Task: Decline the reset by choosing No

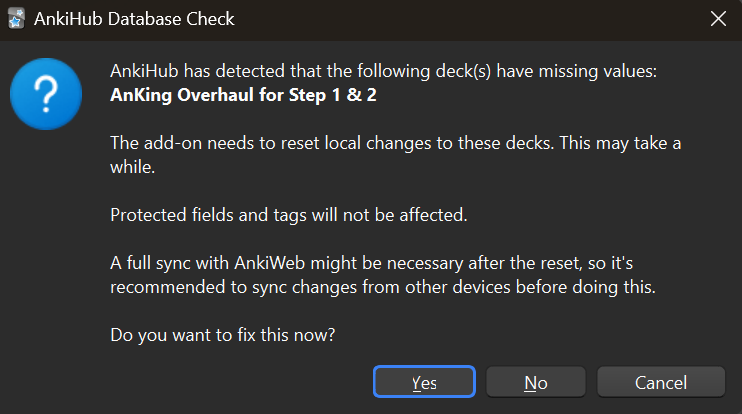Action: coord(536,382)
